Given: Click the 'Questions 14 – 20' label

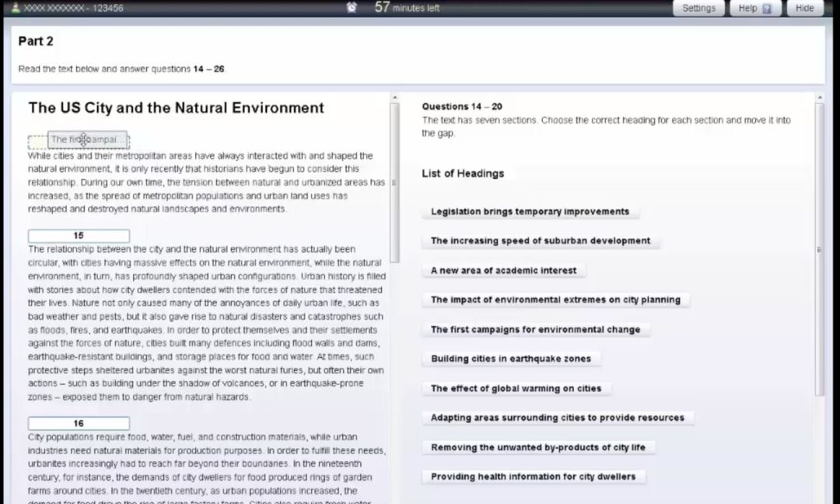Looking at the screenshot, I should (x=462, y=107).
